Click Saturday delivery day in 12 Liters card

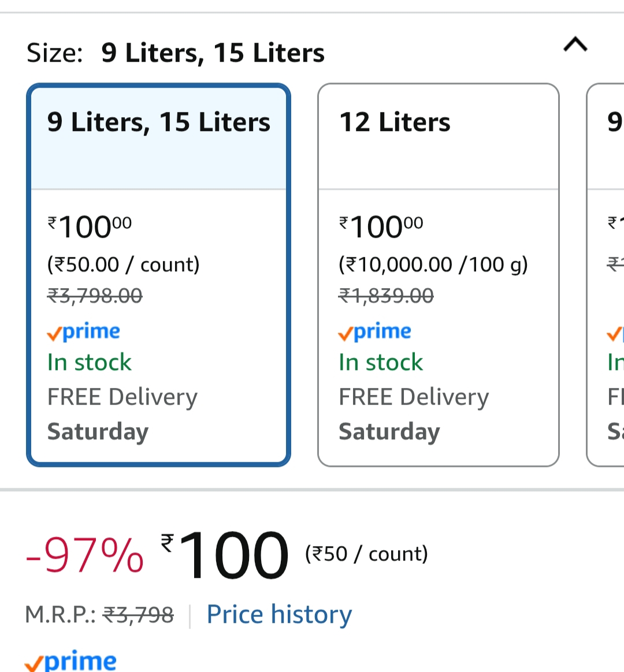[x=389, y=432]
